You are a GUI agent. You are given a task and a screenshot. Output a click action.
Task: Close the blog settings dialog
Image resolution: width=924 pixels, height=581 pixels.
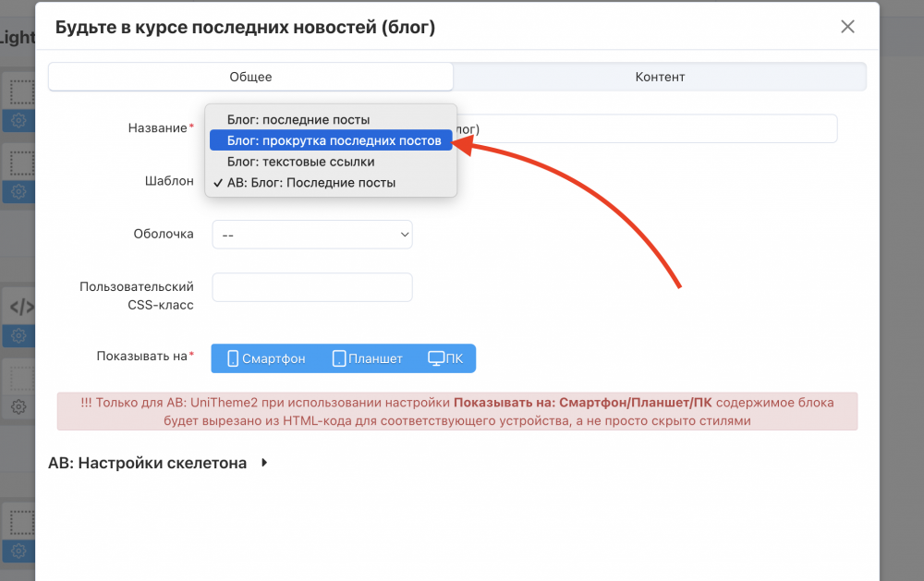tap(847, 27)
